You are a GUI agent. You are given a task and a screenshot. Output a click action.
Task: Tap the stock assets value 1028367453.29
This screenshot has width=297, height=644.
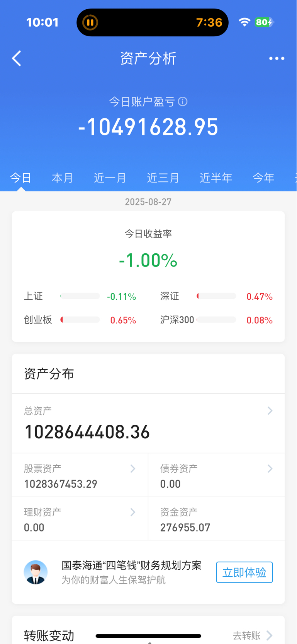61,484
